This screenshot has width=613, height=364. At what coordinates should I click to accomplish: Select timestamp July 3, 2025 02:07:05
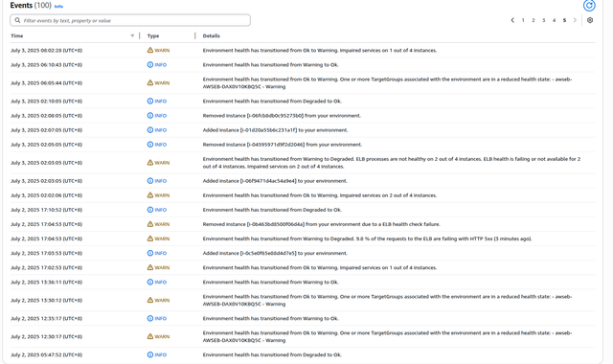[47, 130]
